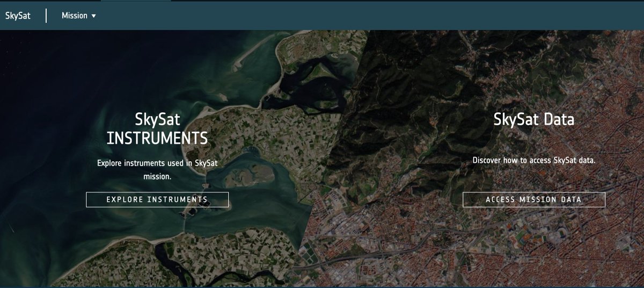Viewport: 644px width, 288px height.
Task: Click text 'Explore instruments used in SkySat mission.'
Action: tap(157, 169)
